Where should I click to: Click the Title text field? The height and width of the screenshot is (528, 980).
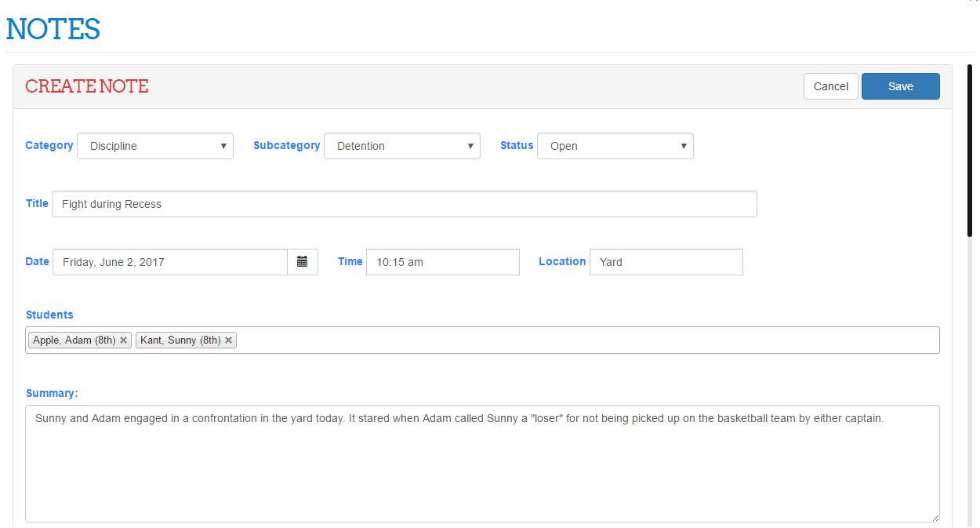(x=404, y=204)
